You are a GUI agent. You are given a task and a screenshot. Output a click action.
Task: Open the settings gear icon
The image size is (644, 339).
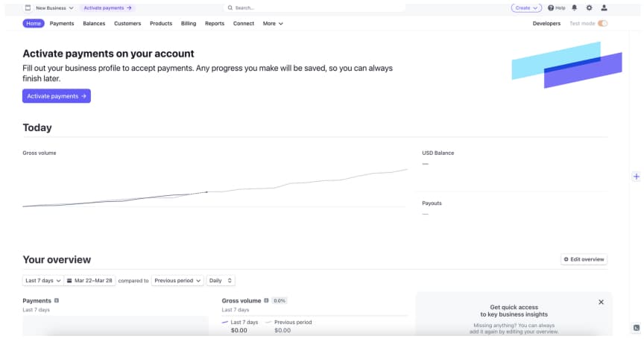click(589, 7)
